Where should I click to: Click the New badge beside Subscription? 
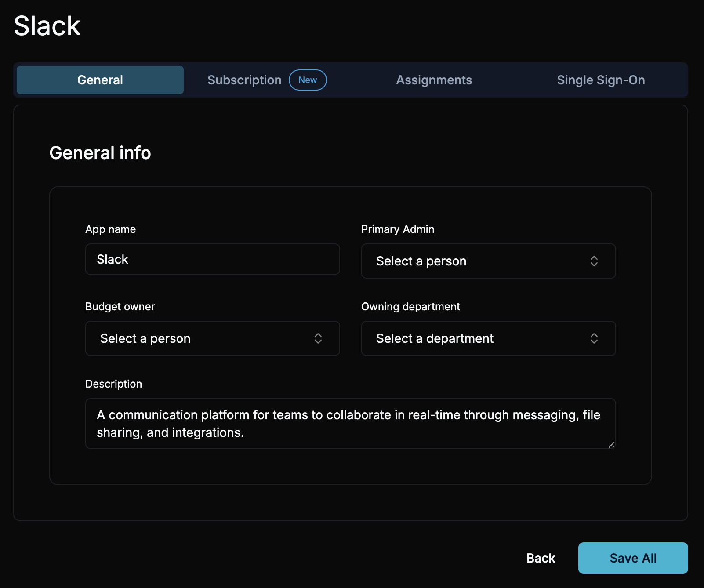(x=308, y=80)
